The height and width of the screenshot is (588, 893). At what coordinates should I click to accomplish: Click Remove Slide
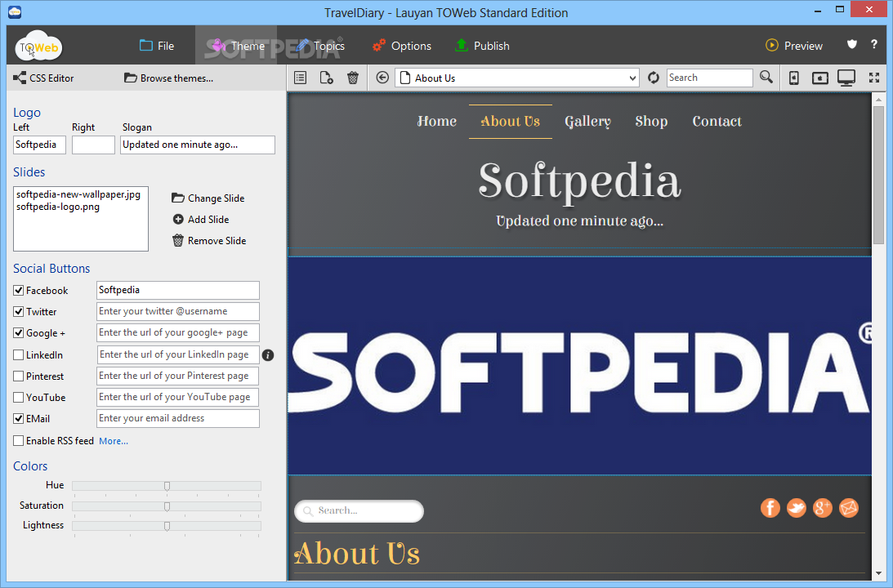pyautogui.click(x=209, y=241)
